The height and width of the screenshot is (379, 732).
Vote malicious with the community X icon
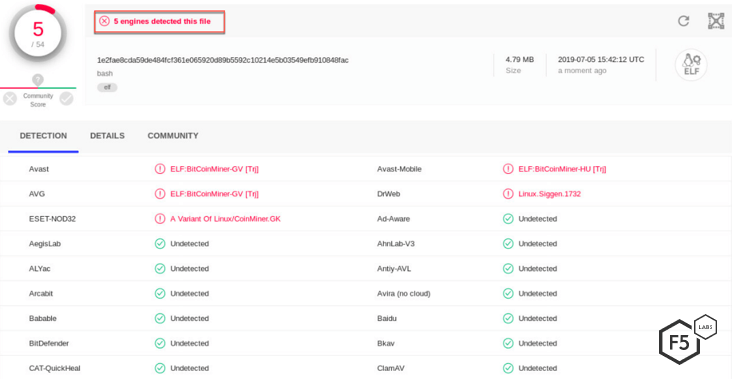10,98
